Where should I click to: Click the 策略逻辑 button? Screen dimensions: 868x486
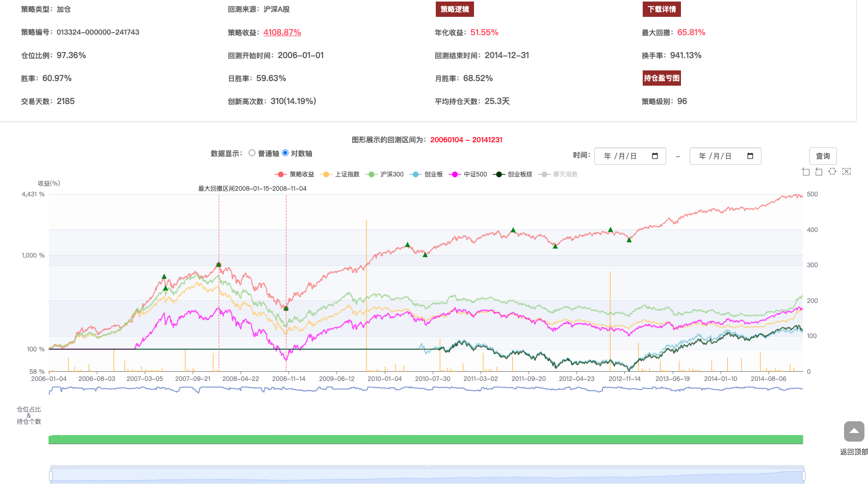click(455, 9)
